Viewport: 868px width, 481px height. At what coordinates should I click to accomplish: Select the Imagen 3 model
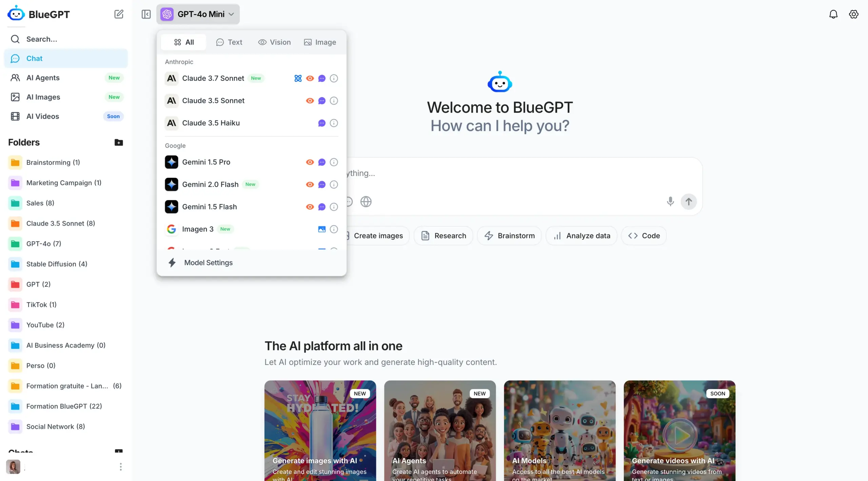point(252,229)
